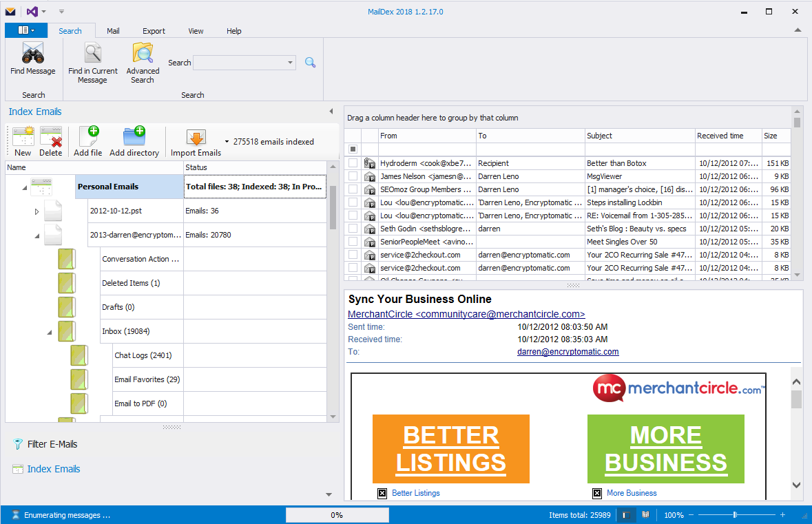Image resolution: width=812 pixels, height=524 pixels.
Task: Collapse the Personal Emails tree node
Action: 24,187
